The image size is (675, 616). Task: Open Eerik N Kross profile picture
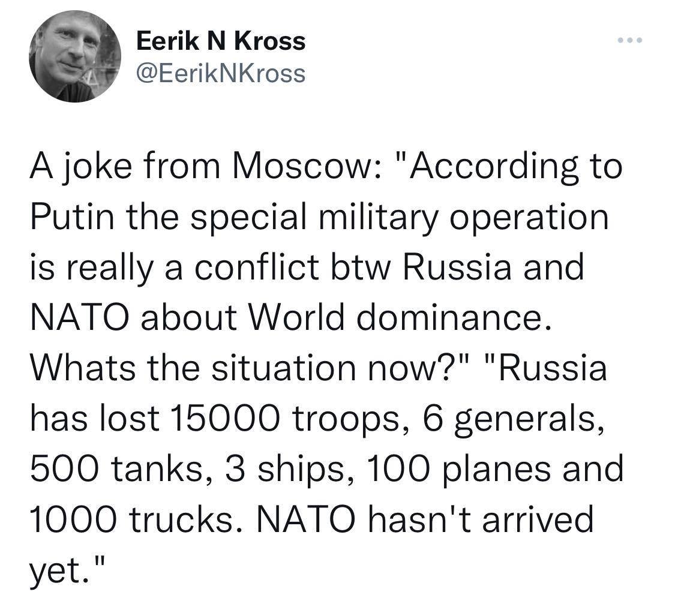point(75,56)
